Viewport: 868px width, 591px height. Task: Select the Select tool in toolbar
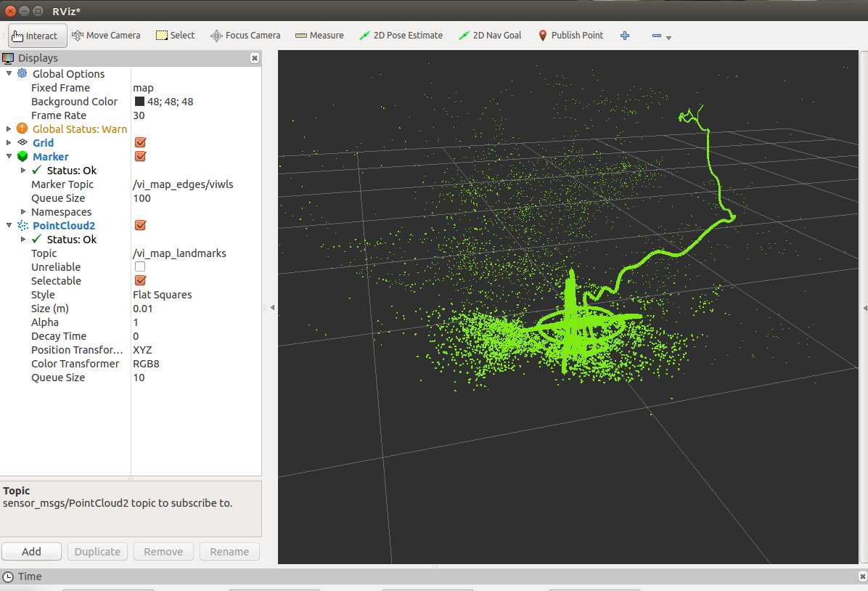(x=175, y=36)
